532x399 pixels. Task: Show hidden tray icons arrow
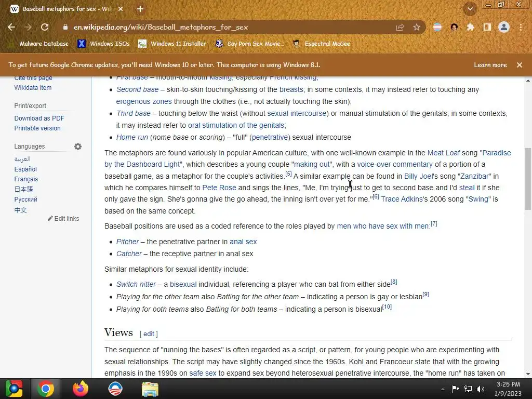coord(443,389)
